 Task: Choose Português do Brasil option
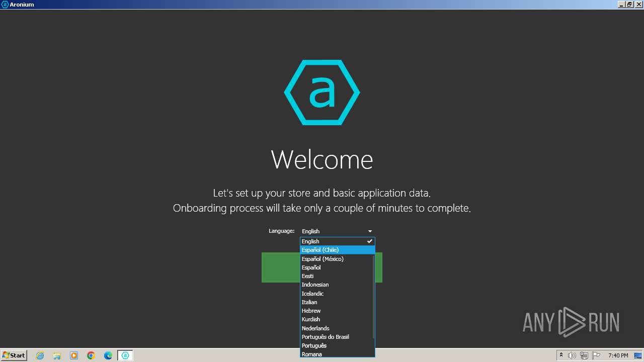(337, 337)
